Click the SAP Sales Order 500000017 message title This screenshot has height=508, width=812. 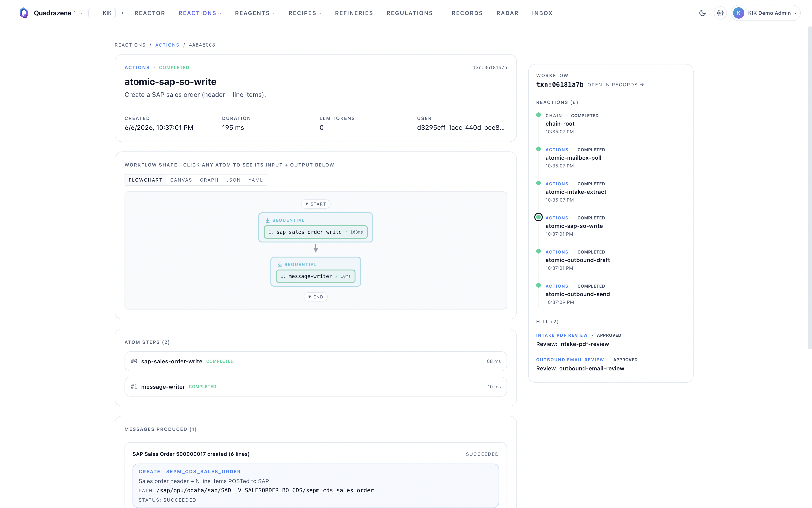click(x=191, y=454)
